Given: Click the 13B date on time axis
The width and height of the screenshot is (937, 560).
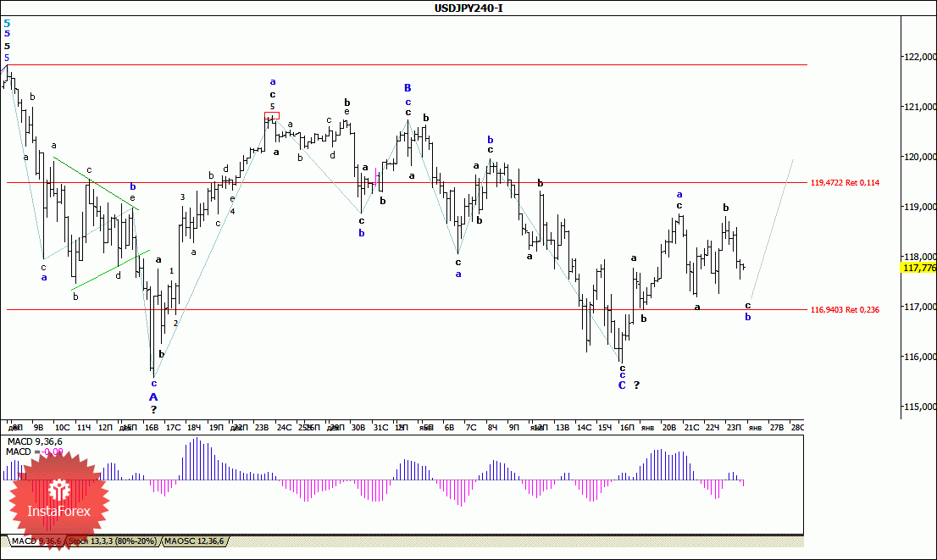Looking at the screenshot, I should [563, 427].
